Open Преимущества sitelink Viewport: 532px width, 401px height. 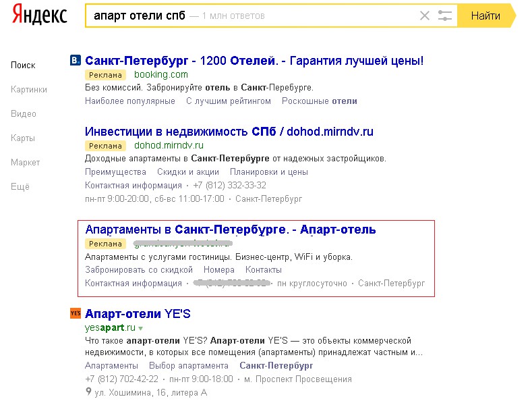point(115,172)
